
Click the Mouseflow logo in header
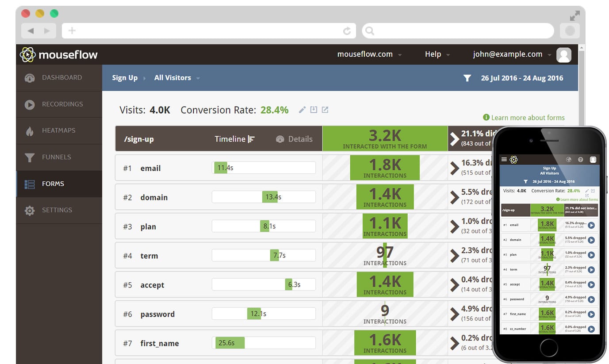click(x=59, y=54)
